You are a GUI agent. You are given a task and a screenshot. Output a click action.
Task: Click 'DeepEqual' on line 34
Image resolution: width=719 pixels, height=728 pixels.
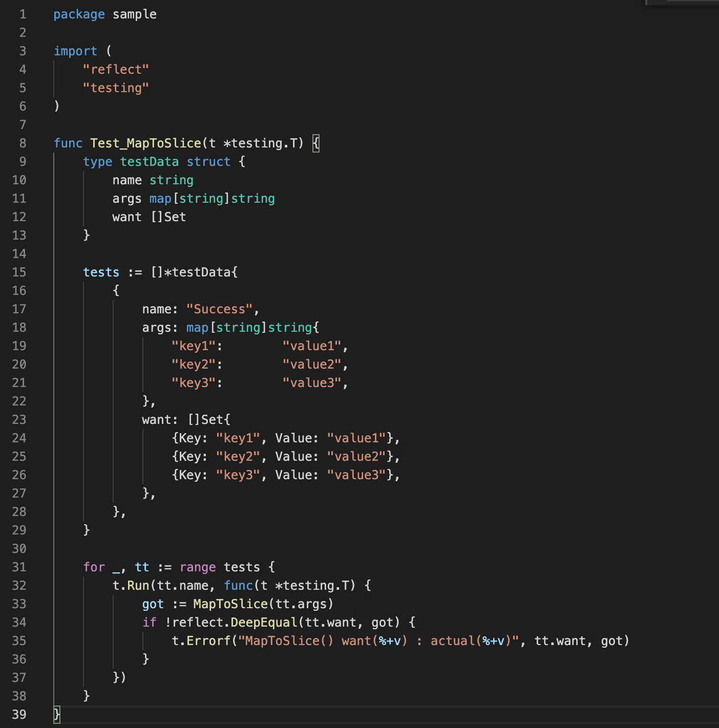264,623
